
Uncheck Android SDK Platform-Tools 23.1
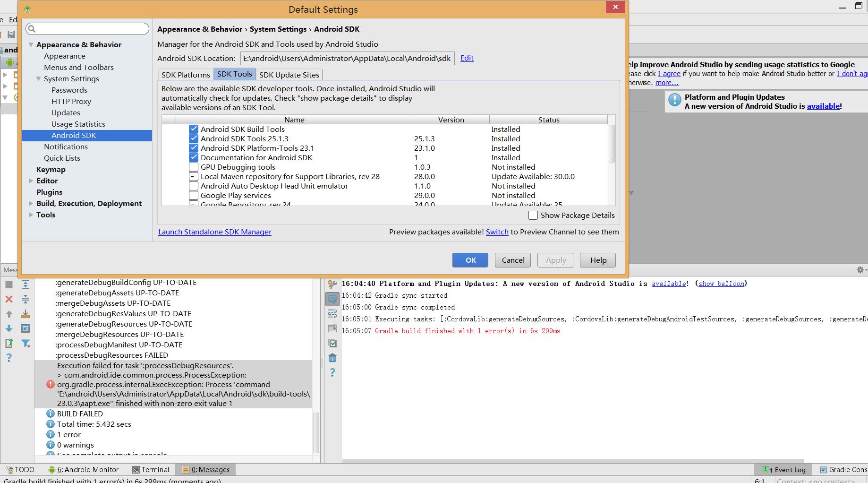pyautogui.click(x=194, y=148)
